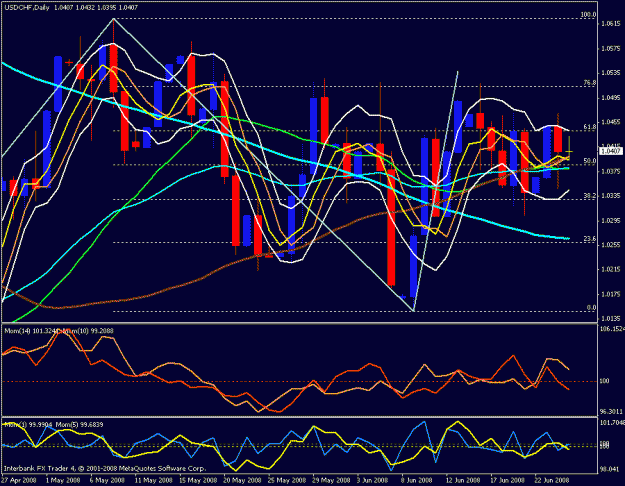Click the Mom(14) 101.3240 indicator label
625x486 pixels.
[31, 331]
